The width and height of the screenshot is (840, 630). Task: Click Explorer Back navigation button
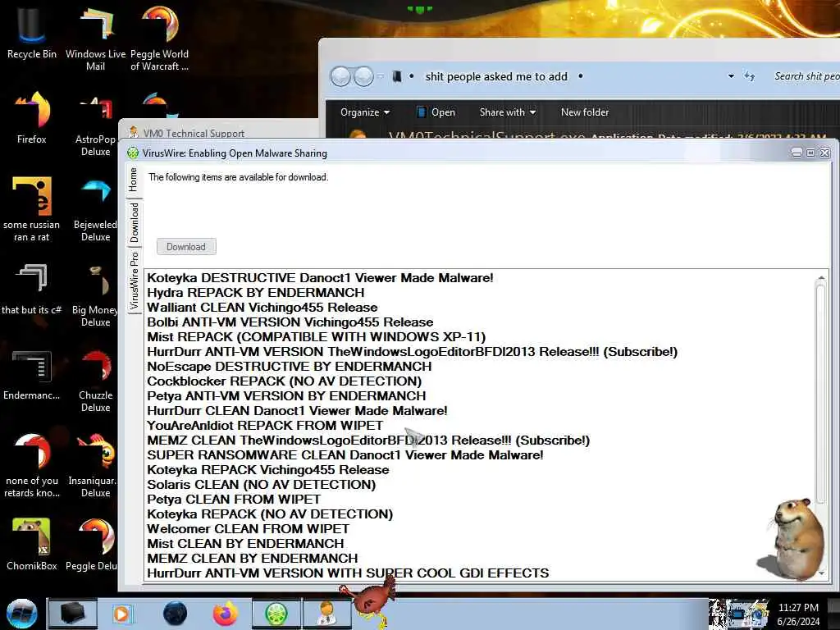pos(340,76)
